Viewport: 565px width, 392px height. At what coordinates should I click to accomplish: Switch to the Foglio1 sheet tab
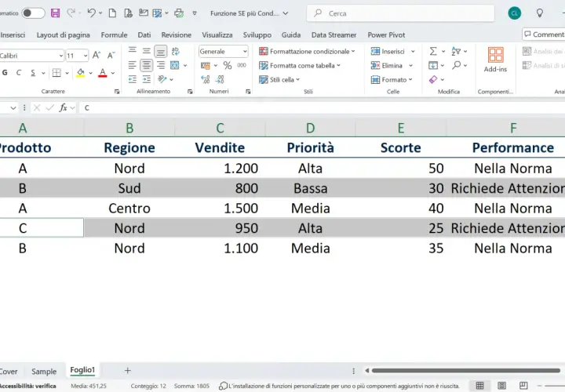82,370
